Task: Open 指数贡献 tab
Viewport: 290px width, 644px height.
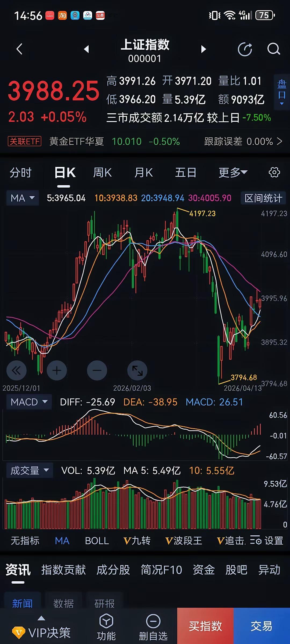Action: click(x=64, y=570)
